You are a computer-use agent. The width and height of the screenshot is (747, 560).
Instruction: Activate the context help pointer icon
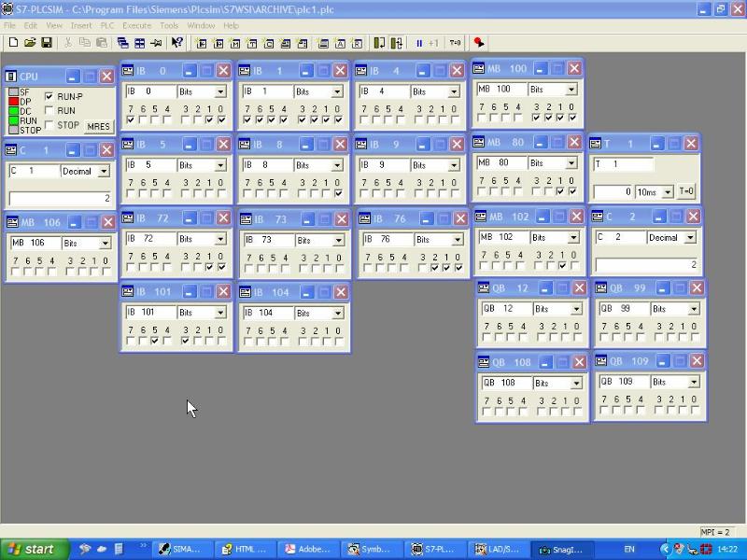tap(177, 43)
